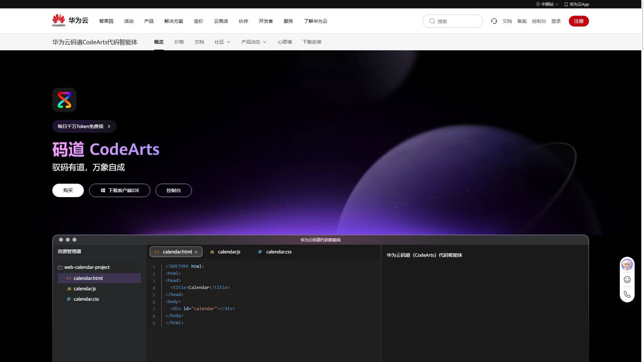
Task: Click the HTML icon beside calendar.html in tree
Action: [69, 278]
